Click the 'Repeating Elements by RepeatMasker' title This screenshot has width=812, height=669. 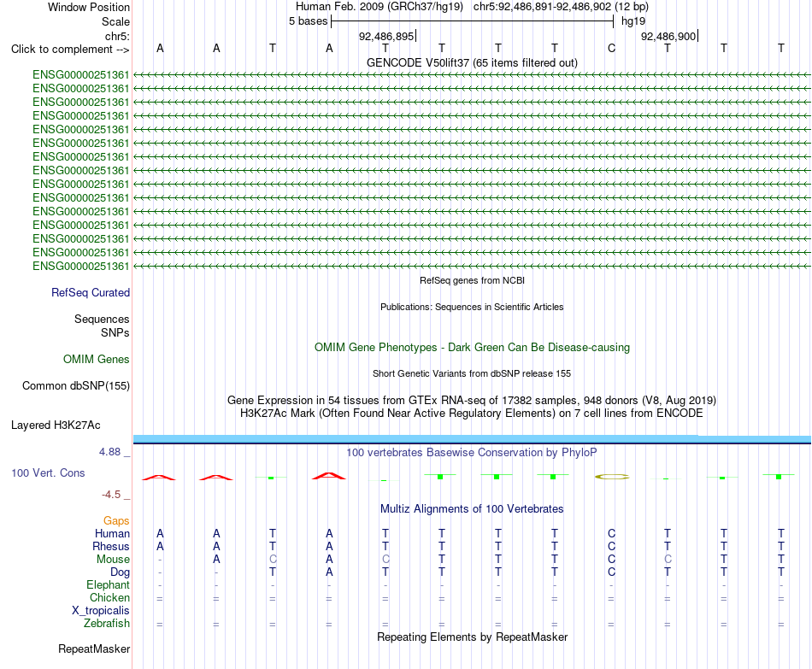[x=472, y=637]
